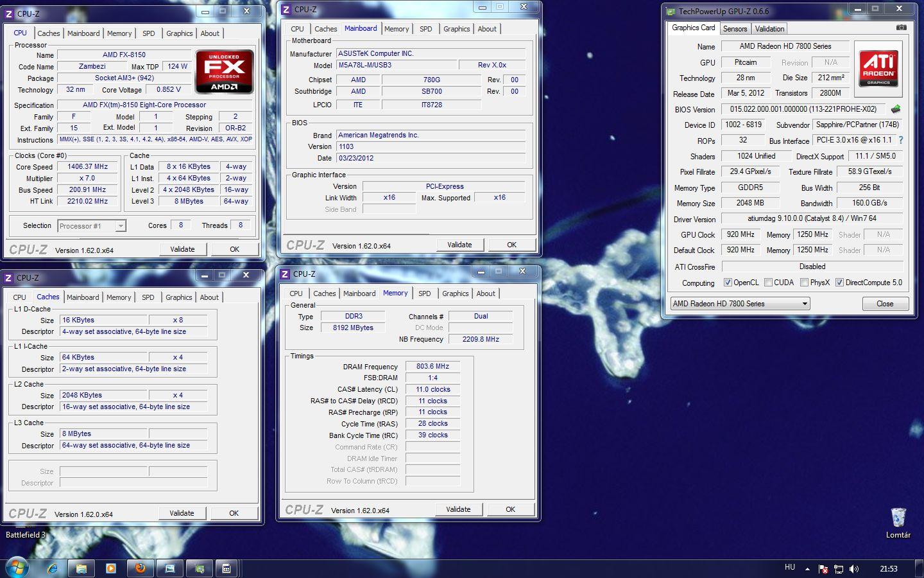This screenshot has width=924, height=578.
Task: Show hidden tray icons arrow
Action: pyautogui.click(x=807, y=569)
